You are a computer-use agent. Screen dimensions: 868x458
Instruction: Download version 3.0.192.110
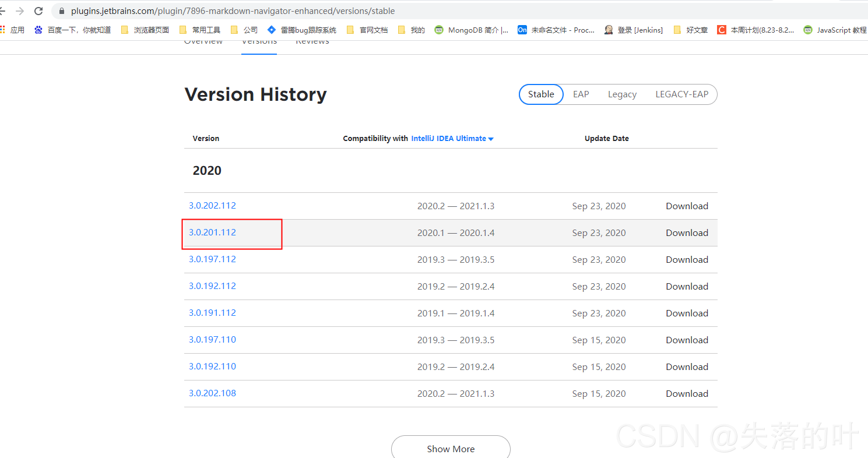pyautogui.click(x=687, y=367)
